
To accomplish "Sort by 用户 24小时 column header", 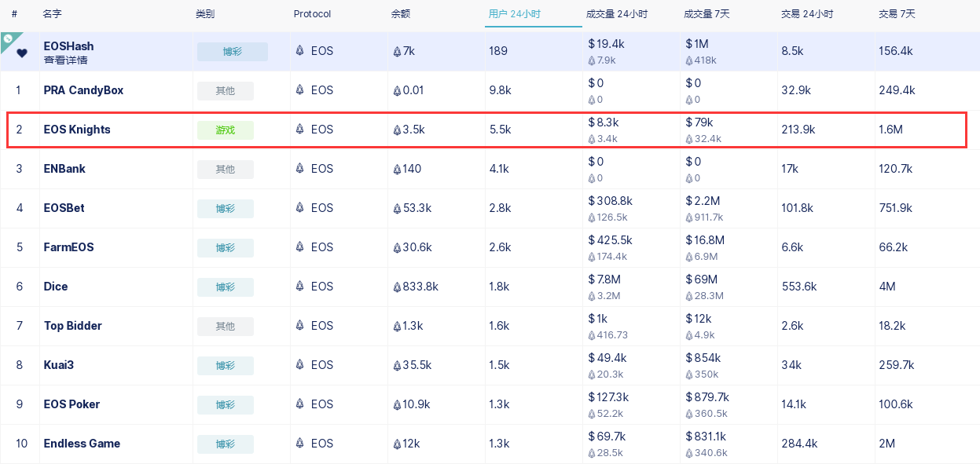I will click(x=515, y=14).
